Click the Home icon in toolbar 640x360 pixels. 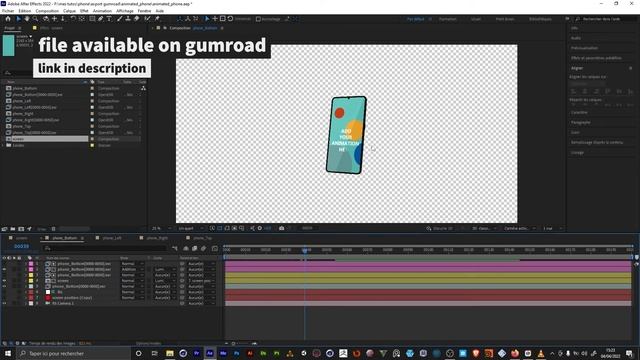point(8,19)
